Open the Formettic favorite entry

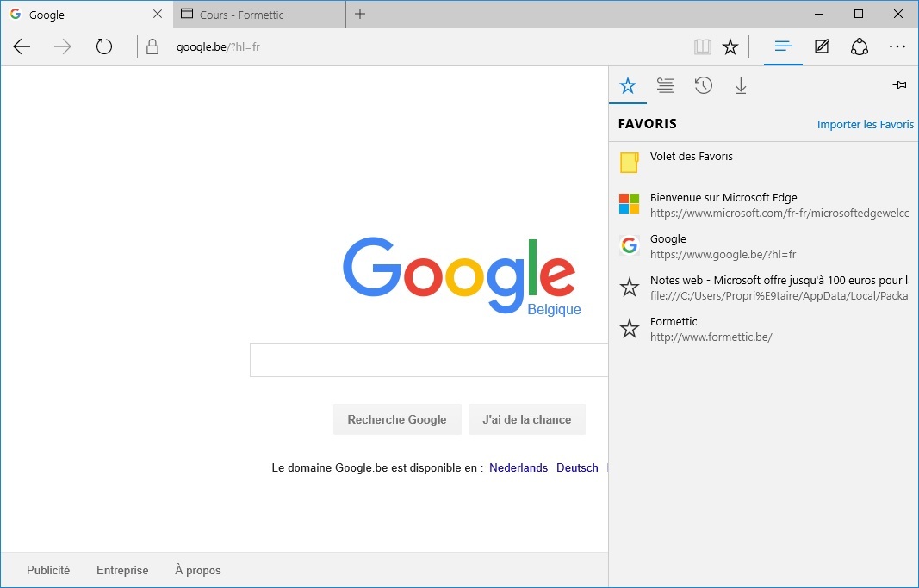click(x=763, y=329)
